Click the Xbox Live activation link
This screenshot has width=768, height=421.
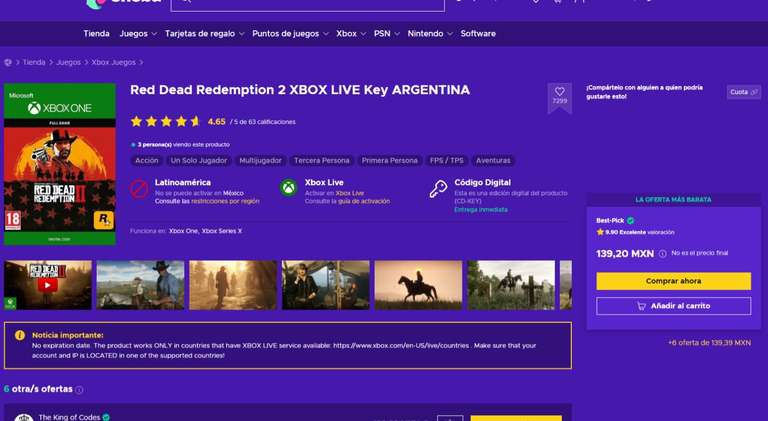point(350,193)
